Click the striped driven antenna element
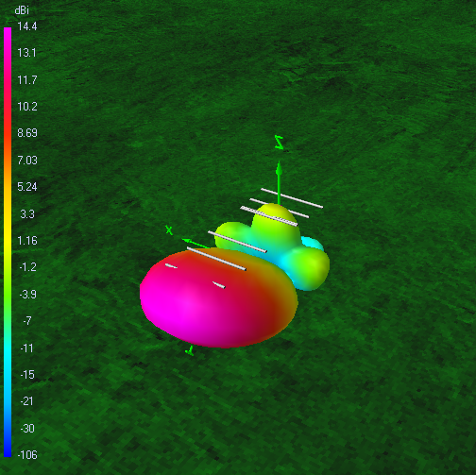This screenshot has width=476, height=475. click(x=269, y=216)
